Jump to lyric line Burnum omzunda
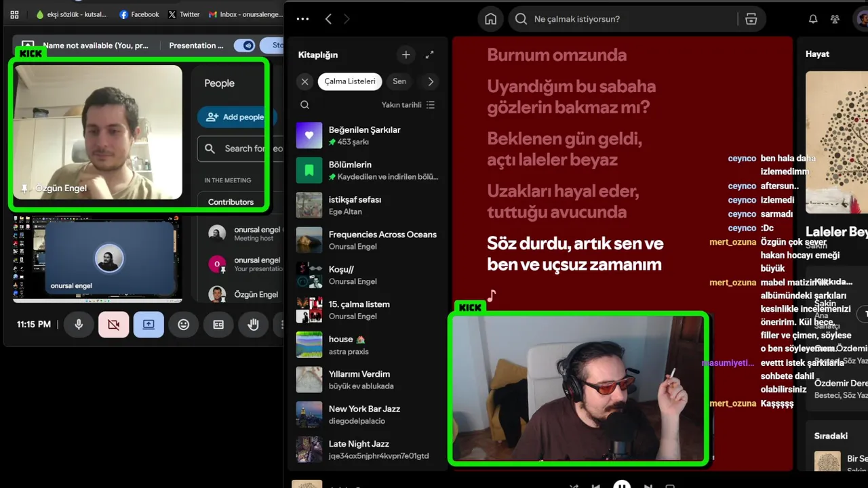 (557, 55)
